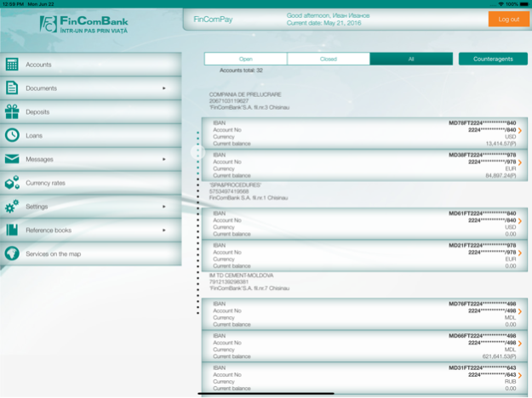Click the Log out button
Screen dimensions: 532x398
point(508,20)
